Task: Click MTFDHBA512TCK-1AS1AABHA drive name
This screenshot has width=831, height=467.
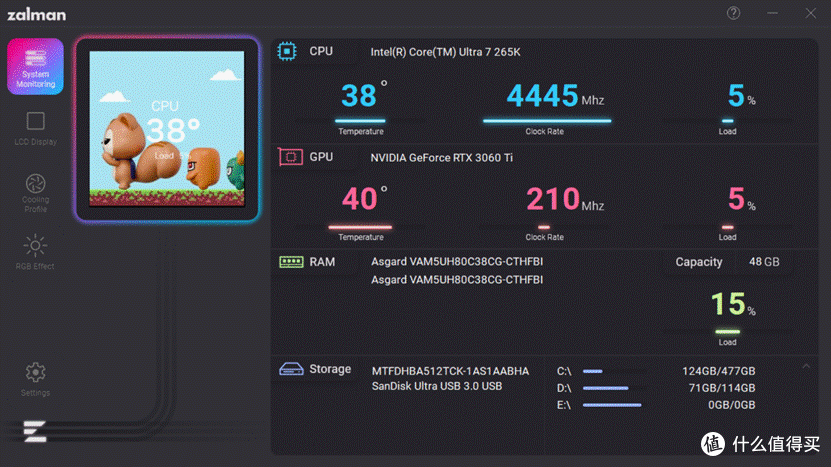Action: click(450, 371)
